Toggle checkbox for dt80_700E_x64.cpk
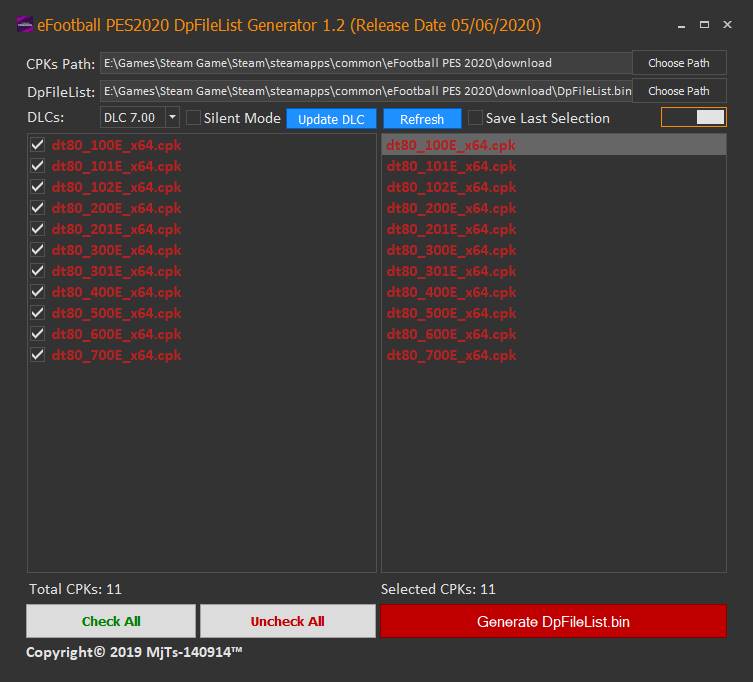753x682 pixels. tap(37, 355)
